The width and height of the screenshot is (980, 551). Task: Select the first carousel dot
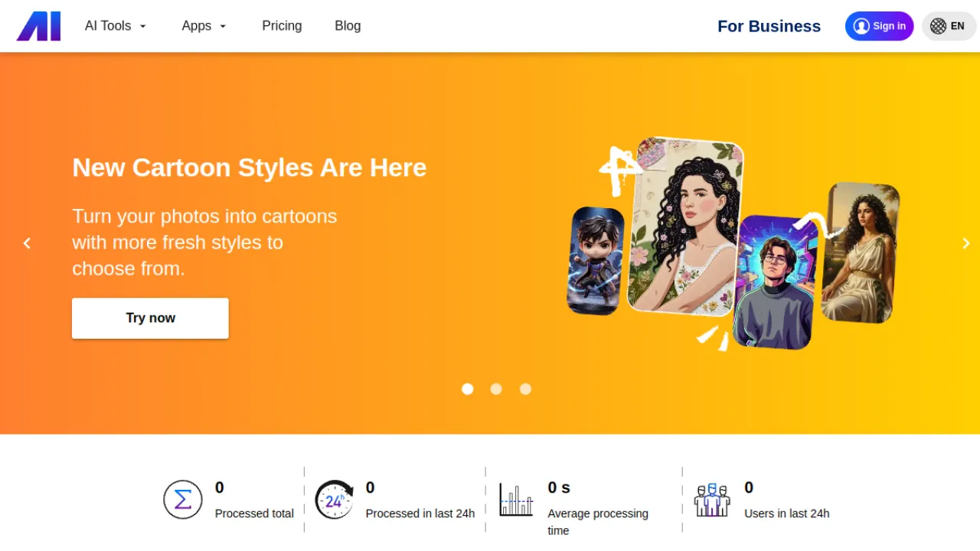pos(468,389)
